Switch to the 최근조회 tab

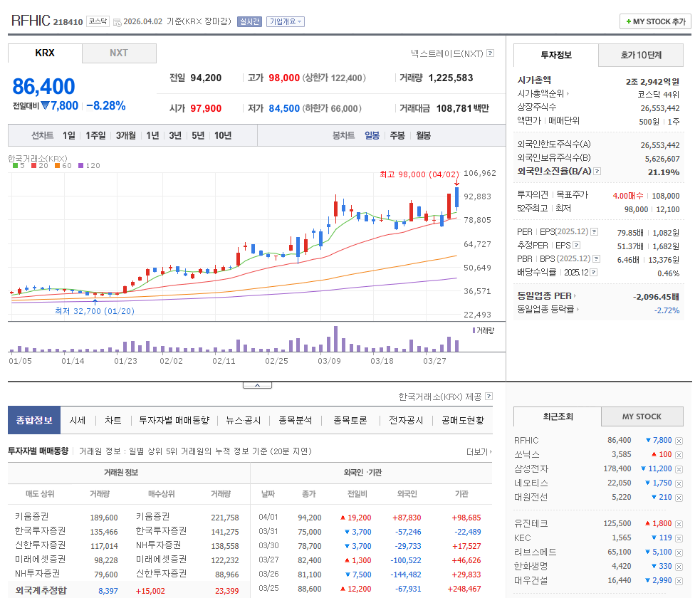(558, 416)
